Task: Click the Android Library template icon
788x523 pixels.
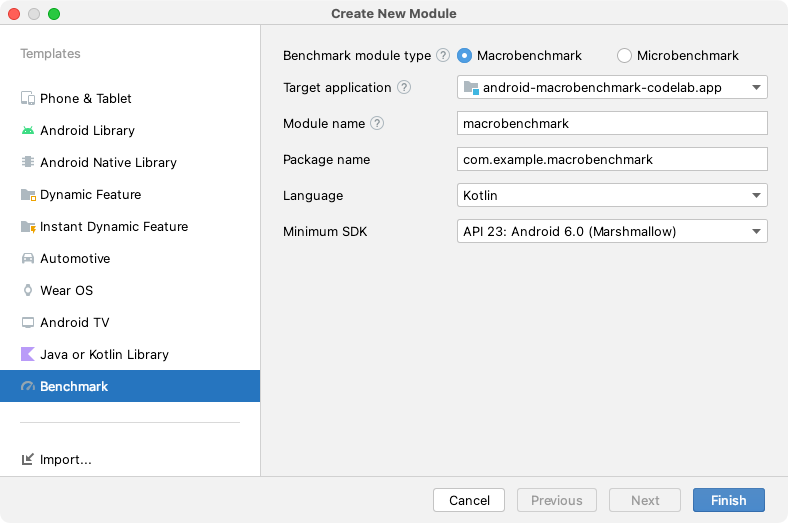Action: (x=28, y=131)
